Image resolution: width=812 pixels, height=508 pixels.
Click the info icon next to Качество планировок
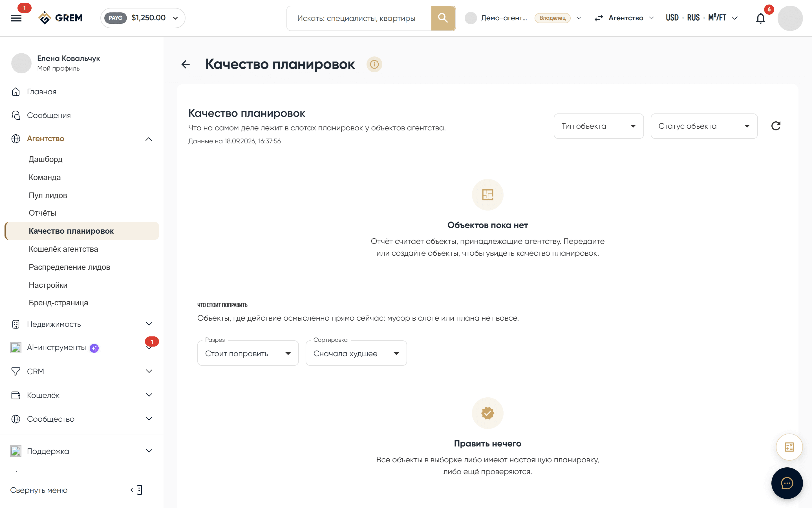[x=374, y=64]
